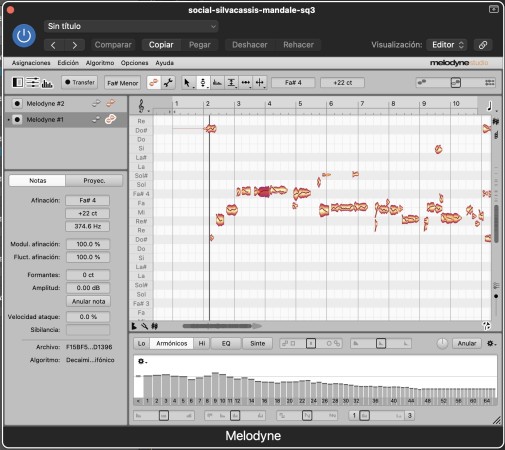Open the Sinte section
505x450 pixels.
(x=258, y=343)
